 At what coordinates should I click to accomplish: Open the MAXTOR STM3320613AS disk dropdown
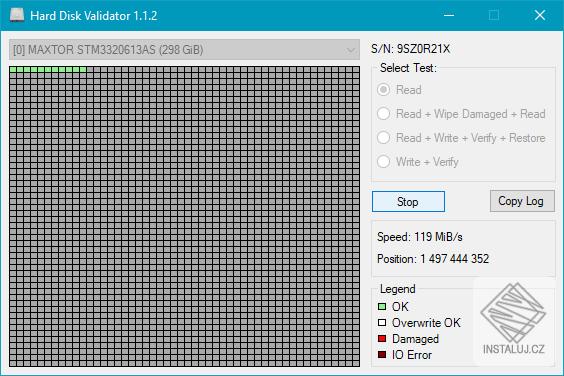coord(184,50)
